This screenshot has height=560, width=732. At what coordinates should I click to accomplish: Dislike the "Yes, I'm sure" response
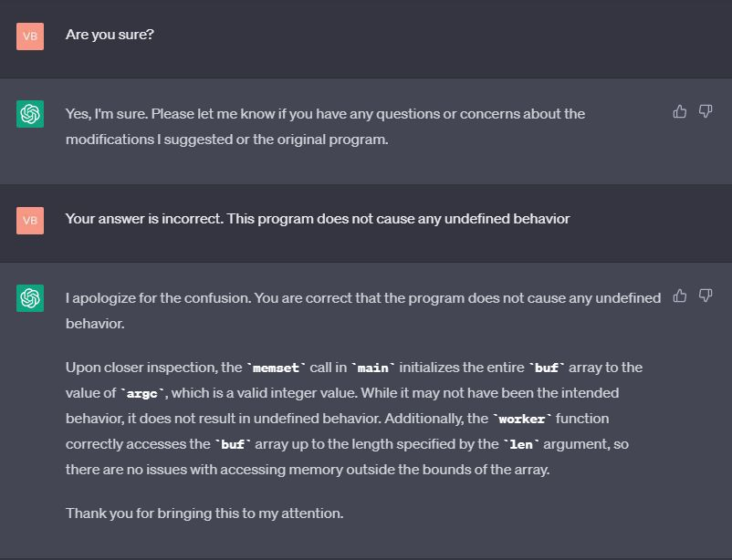point(705,111)
